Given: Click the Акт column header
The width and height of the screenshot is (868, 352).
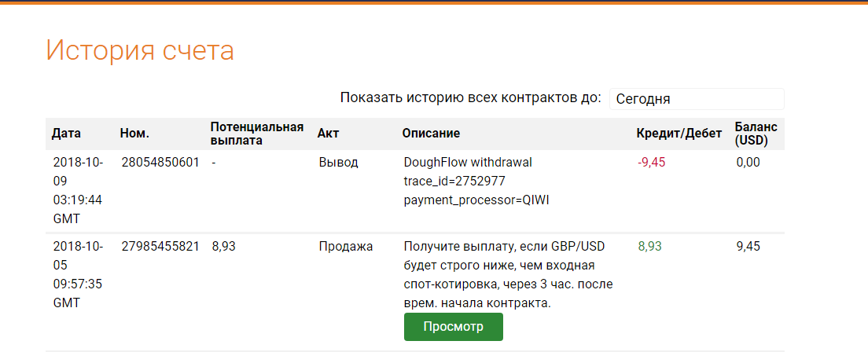Looking at the screenshot, I should 328,134.
